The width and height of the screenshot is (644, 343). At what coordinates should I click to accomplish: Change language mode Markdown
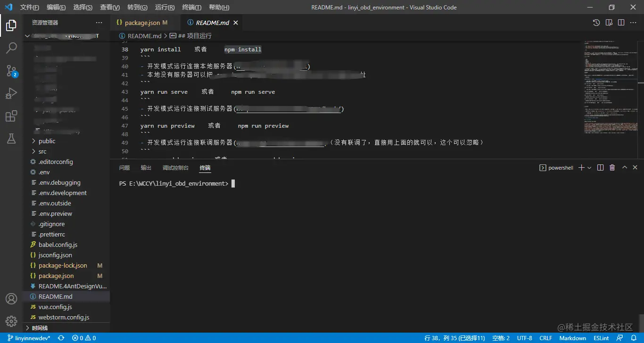573,338
